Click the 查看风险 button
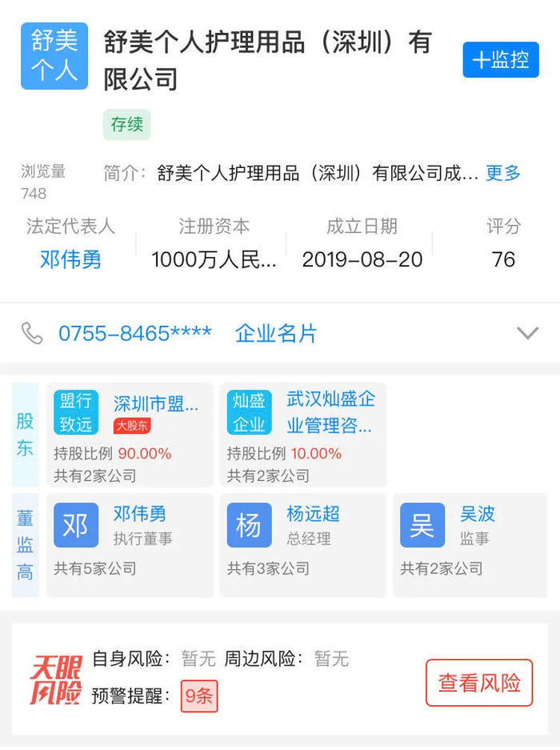The image size is (560, 750). [x=479, y=683]
